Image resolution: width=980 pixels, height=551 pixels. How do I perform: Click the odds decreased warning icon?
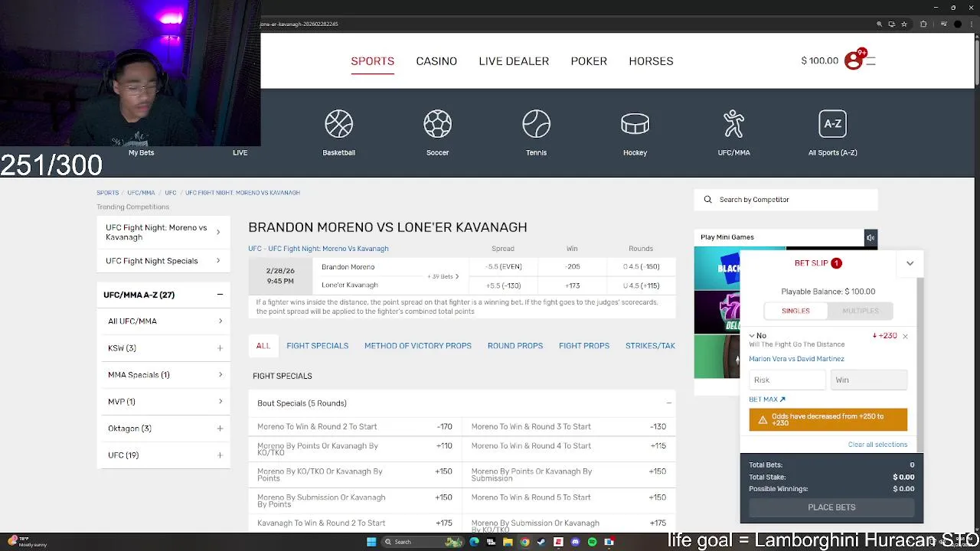pos(763,419)
